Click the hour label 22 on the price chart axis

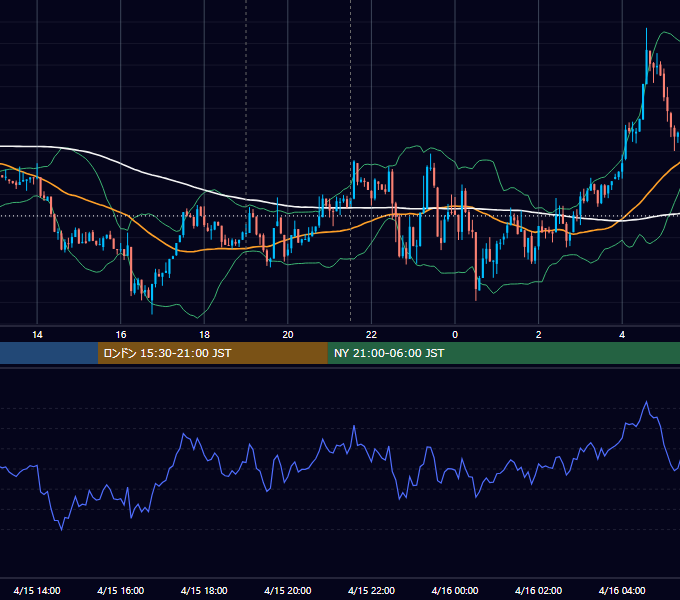[371, 335]
